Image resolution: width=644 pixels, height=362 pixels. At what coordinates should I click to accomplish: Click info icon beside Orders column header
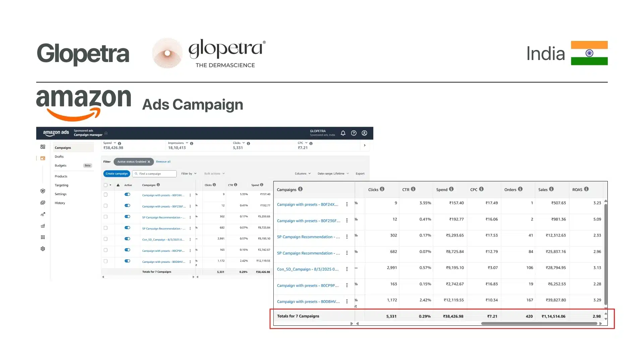[x=520, y=189]
